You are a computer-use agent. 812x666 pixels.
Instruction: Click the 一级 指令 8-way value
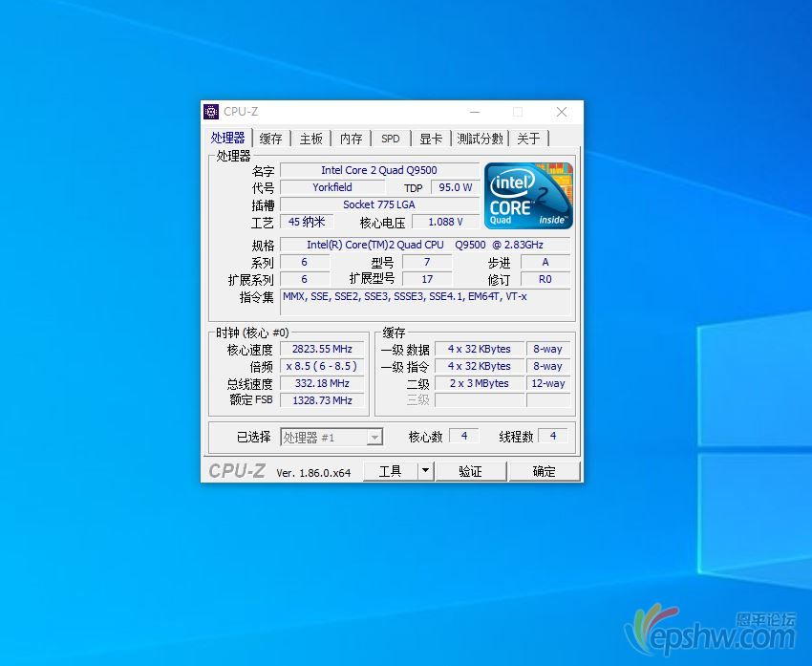[x=548, y=366]
